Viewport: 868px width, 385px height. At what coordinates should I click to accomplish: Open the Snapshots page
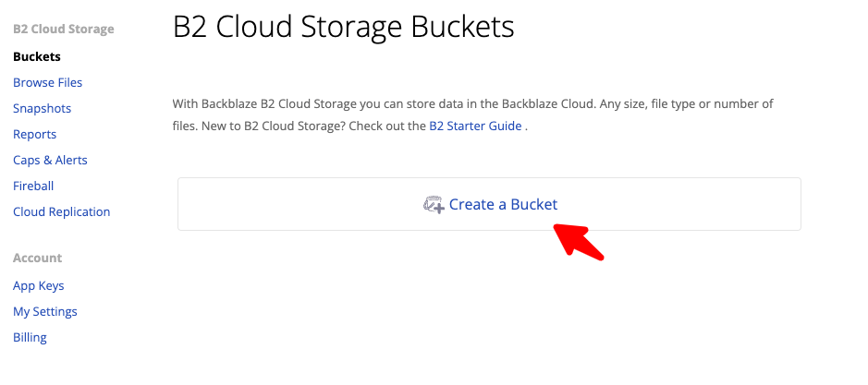pyautogui.click(x=42, y=108)
